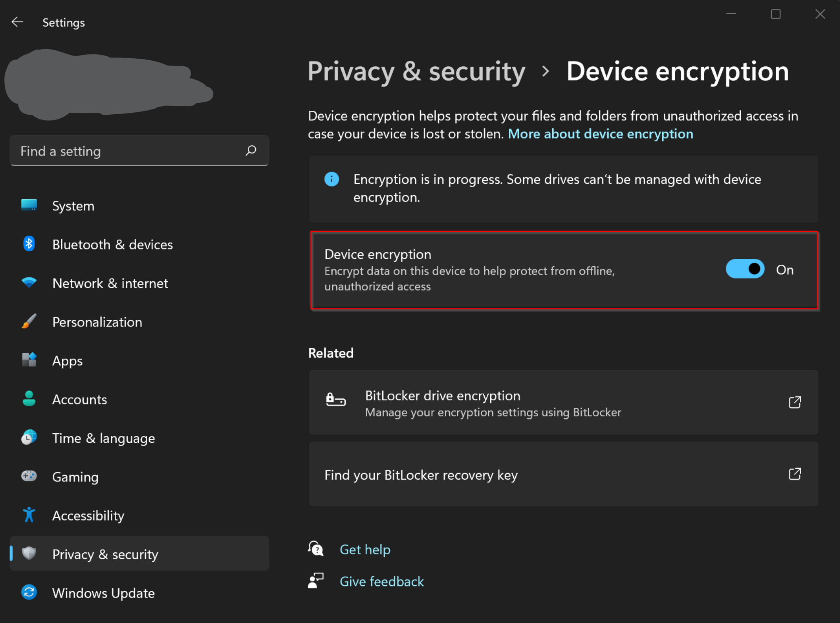Image resolution: width=840 pixels, height=623 pixels.
Task: Click the blue info icon in encryption notice
Action: (331, 179)
